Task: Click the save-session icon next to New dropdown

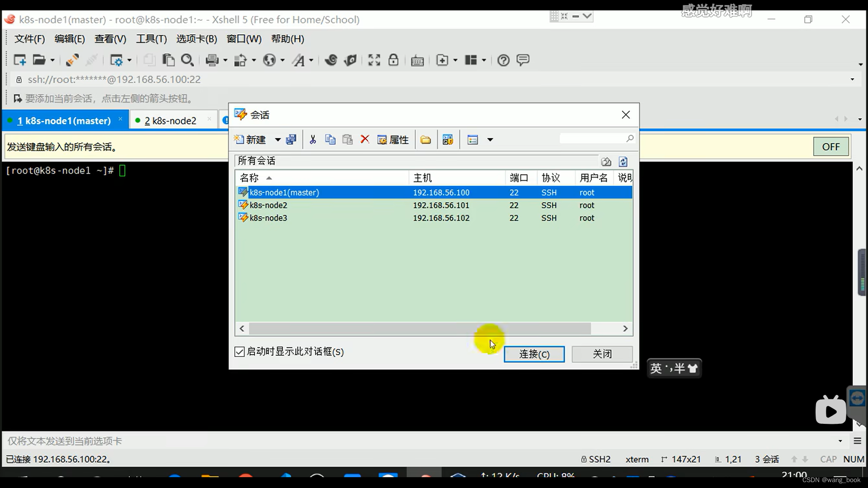Action: pyautogui.click(x=291, y=140)
